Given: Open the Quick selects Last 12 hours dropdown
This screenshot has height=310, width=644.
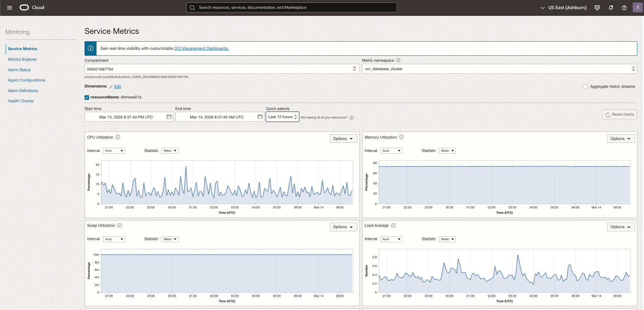Looking at the screenshot, I should click(283, 117).
